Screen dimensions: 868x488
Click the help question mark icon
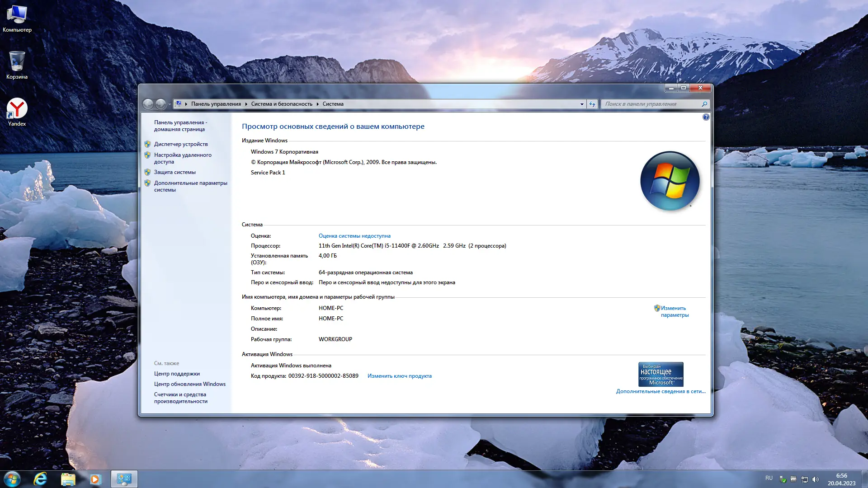pyautogui.click(x=706, y=117)
